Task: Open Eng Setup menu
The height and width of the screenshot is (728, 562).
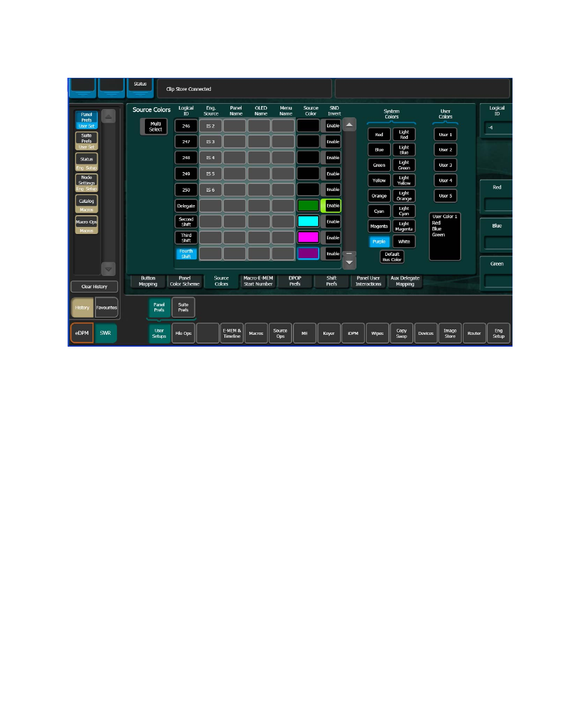Action: click(x=498, y=333)
